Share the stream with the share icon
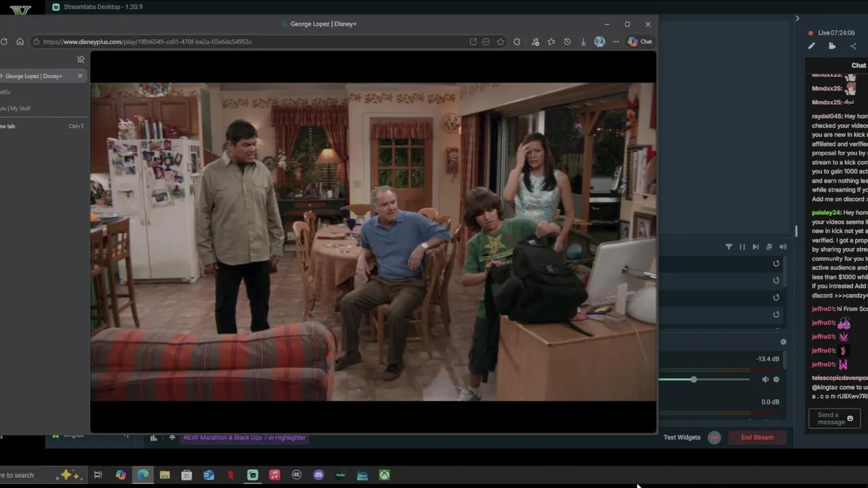 click(x=853, y=46)
